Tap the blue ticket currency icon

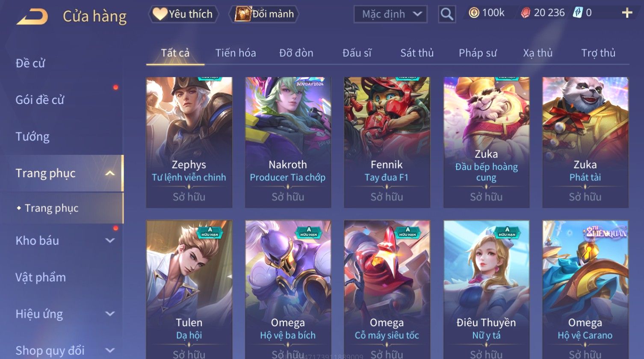(578, 13)
